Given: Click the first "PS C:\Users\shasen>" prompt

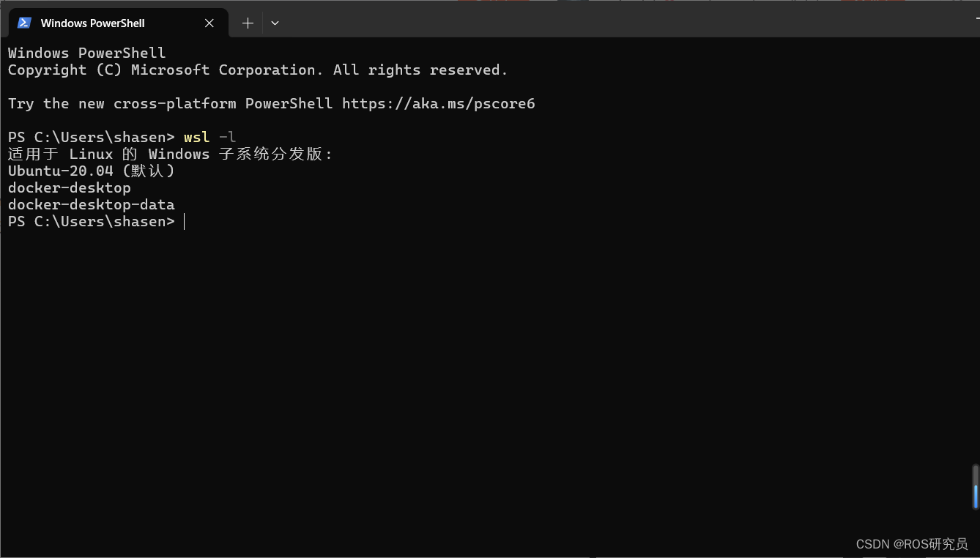Looking at the screenshot, I should [92, 138].
